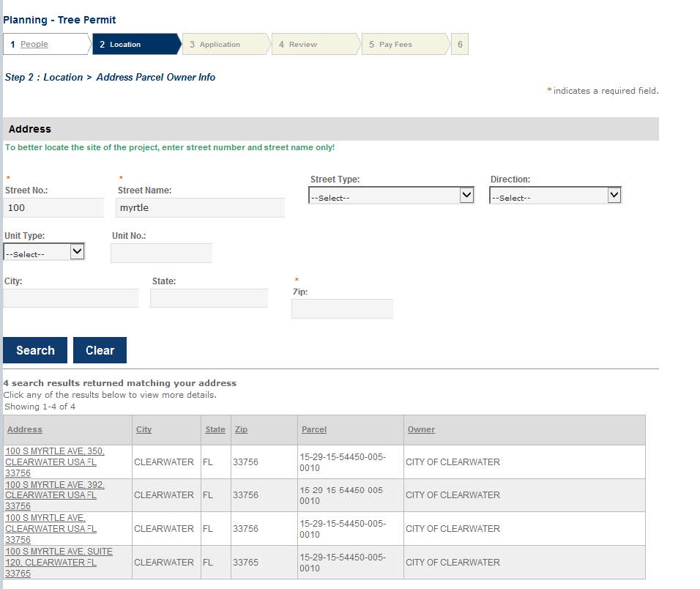Image resolution: width=700 pixels, height=589 pixels.
Task: Focus the Zip input field
Action: [x=342, y=309]
